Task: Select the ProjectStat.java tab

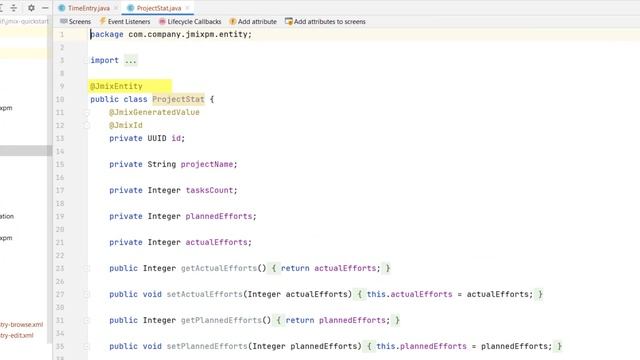Action: click(159, 8)
